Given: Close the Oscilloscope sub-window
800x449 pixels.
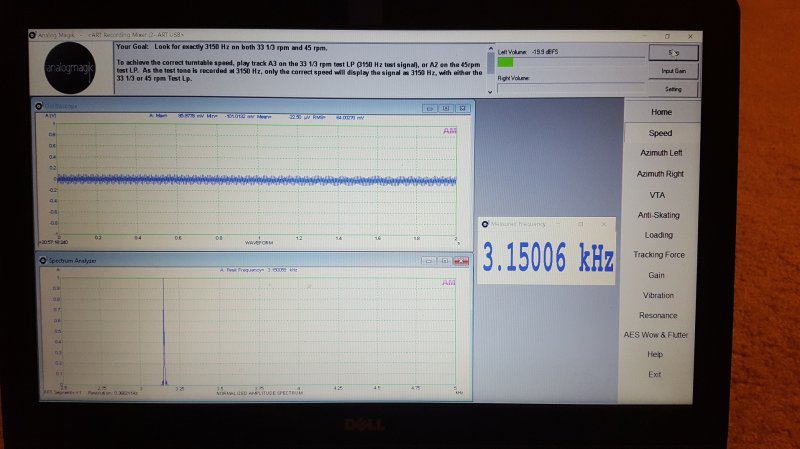Looking at the screenshot, I should (x=462, y=108).
